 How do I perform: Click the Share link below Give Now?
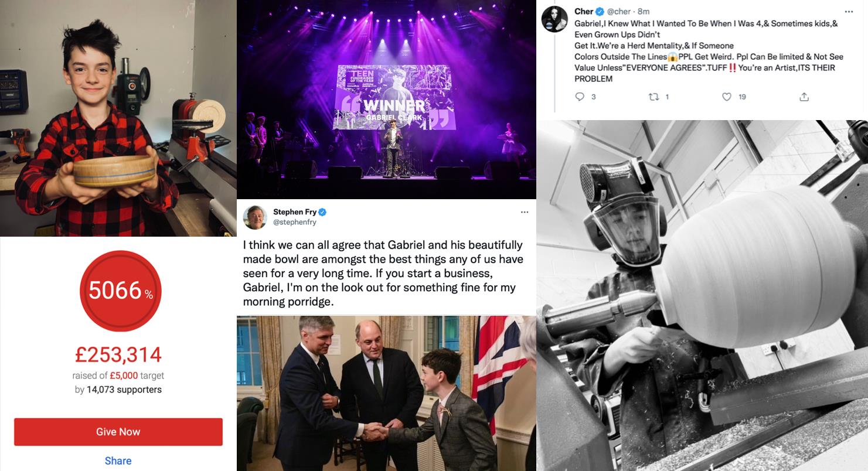coord(118,461)
